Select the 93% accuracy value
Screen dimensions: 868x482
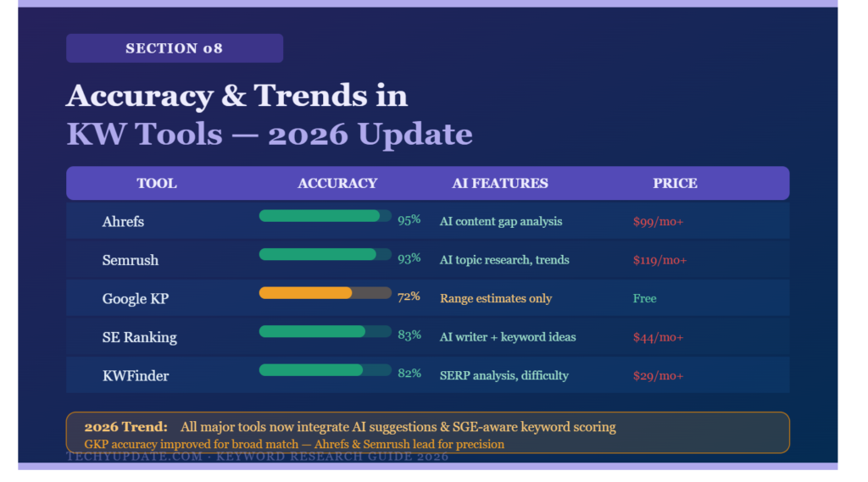click(x=409, y=258)
